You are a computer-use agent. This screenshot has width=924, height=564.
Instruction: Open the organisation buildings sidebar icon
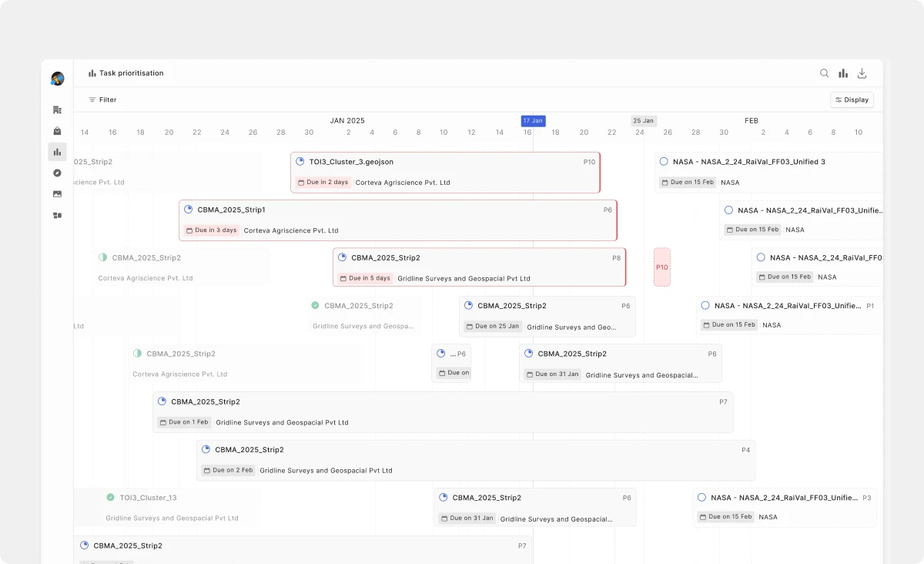(57, 110)
